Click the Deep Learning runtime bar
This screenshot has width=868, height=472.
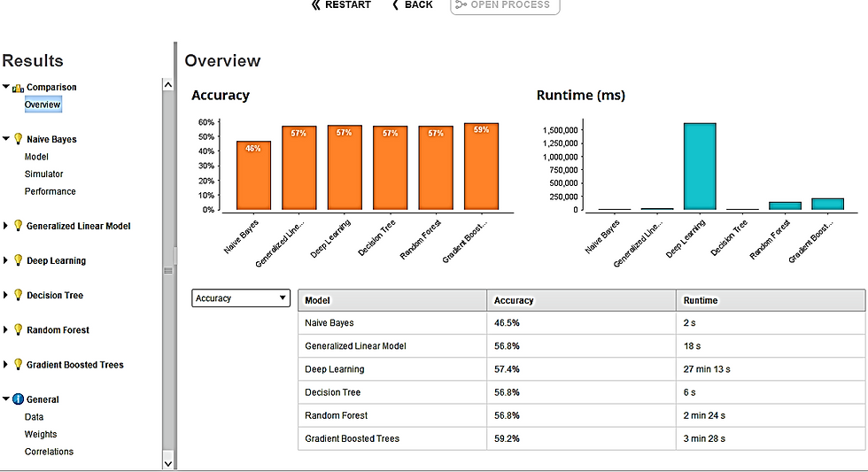700,166
